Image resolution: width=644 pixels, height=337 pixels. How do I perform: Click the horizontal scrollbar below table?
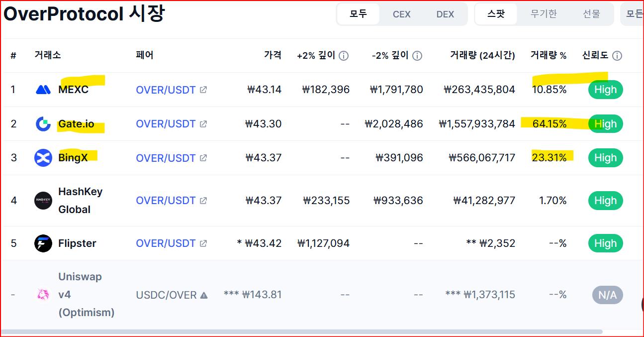click(302, 332)
